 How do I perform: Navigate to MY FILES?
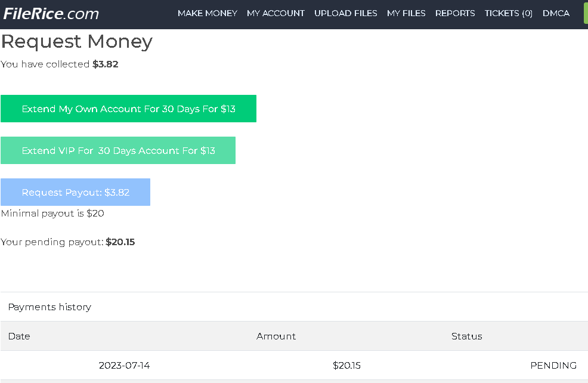[406, 13]
